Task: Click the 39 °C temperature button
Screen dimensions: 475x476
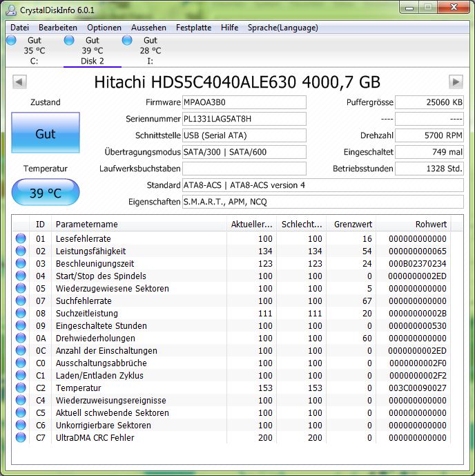Action: click(46, 193)
